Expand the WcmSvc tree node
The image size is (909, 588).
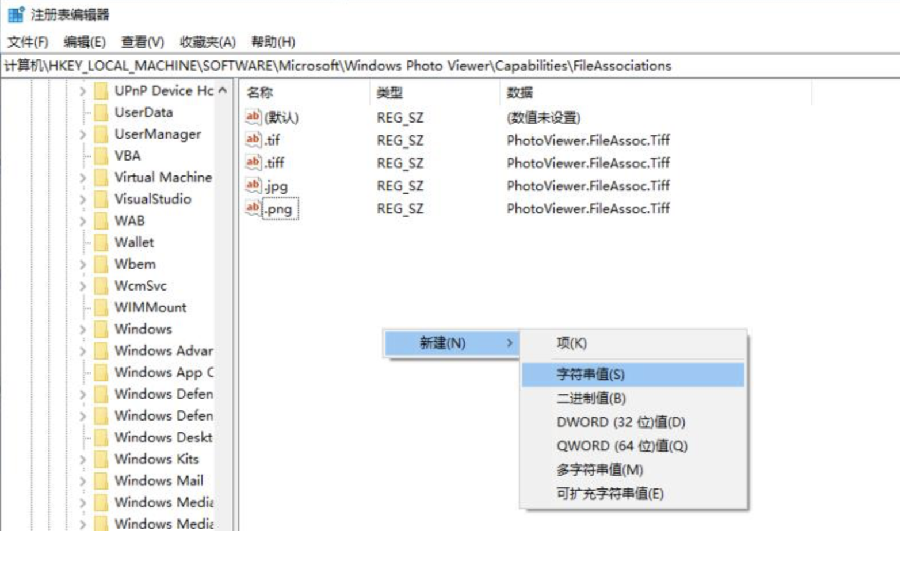(83, 287)
